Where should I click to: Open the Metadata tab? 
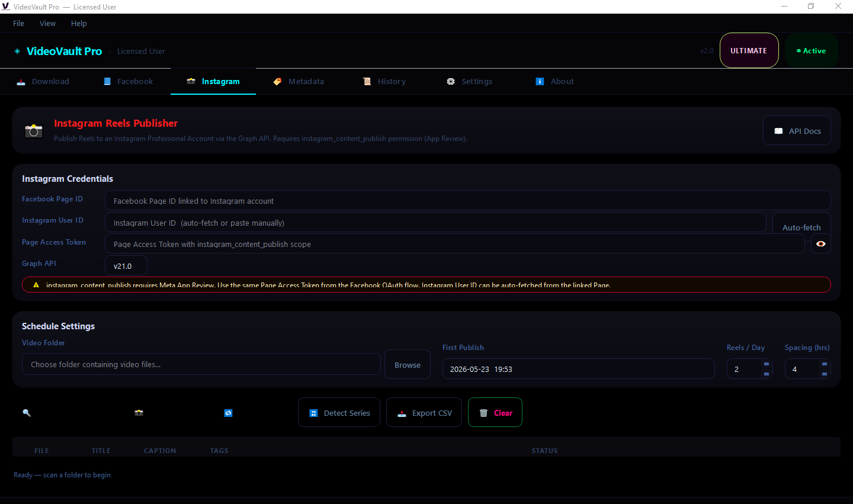[299, 82]
